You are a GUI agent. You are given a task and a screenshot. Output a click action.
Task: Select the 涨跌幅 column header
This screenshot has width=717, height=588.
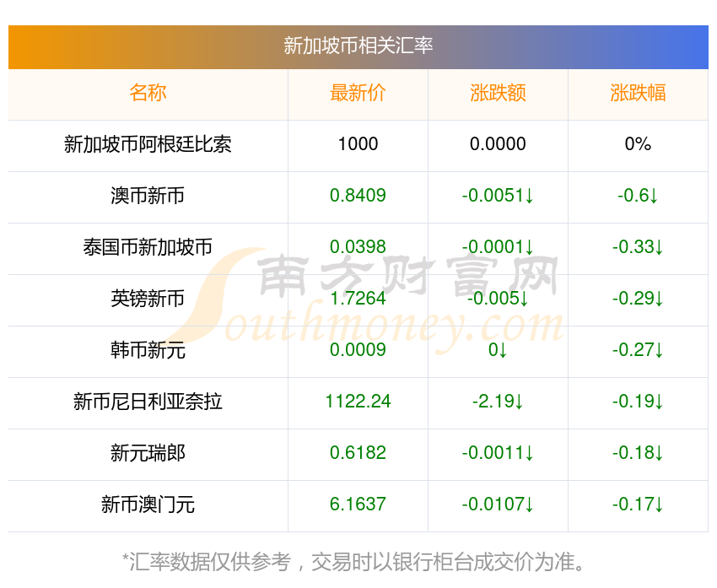coord(638,93)
